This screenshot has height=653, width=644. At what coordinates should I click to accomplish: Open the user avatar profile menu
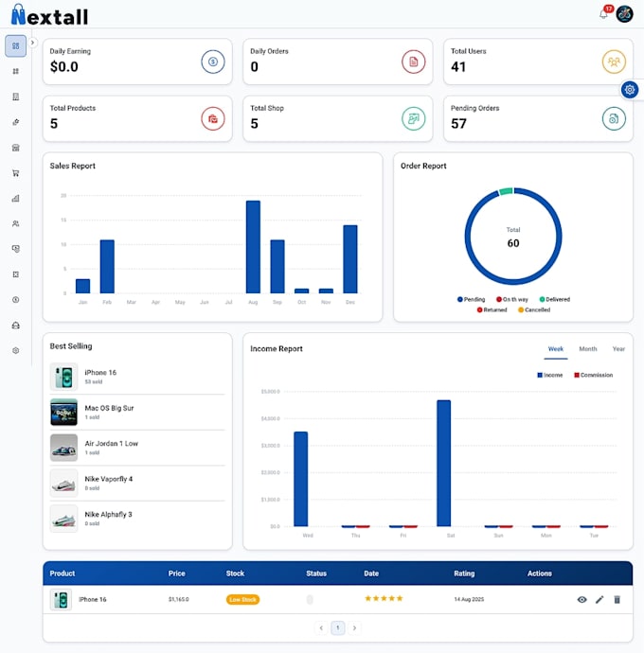tap(624, 14)
